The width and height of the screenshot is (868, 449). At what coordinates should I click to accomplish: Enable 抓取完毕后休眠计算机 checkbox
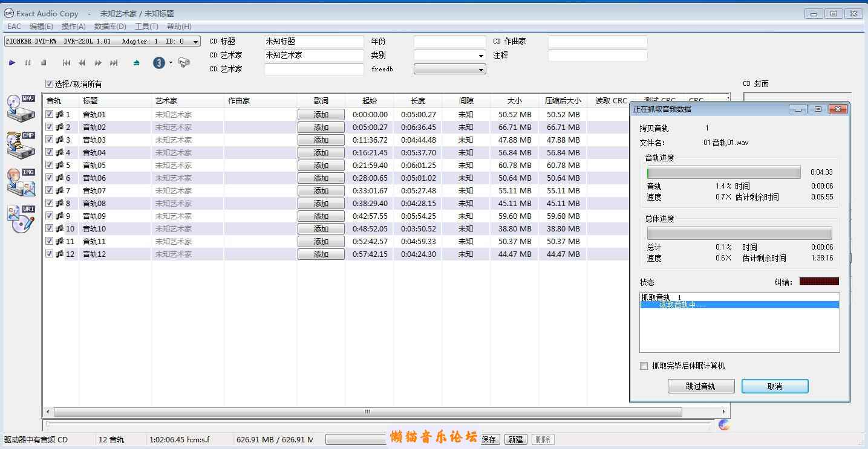pos(644,366)
